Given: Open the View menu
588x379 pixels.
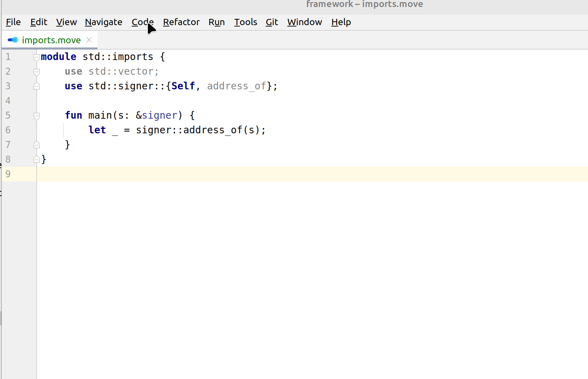Looking at the screenshot, I should click(66, 22).
